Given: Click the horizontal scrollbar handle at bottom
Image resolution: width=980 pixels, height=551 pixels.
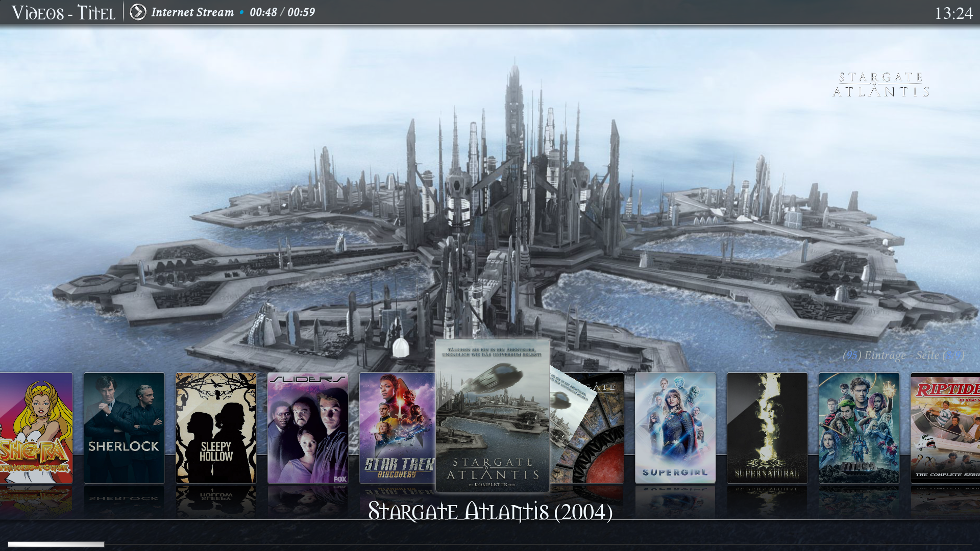Looking at the screenshot, I should coord(56,544).
